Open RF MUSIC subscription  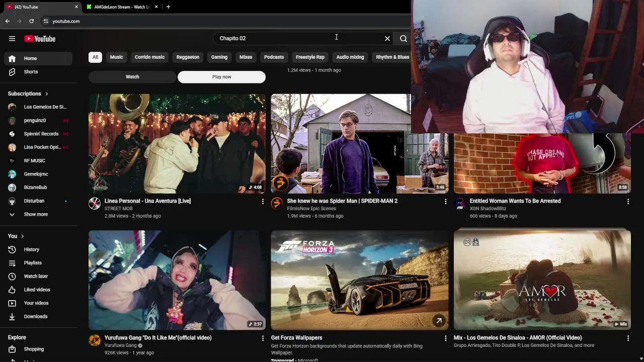click(x=38, y=161)
